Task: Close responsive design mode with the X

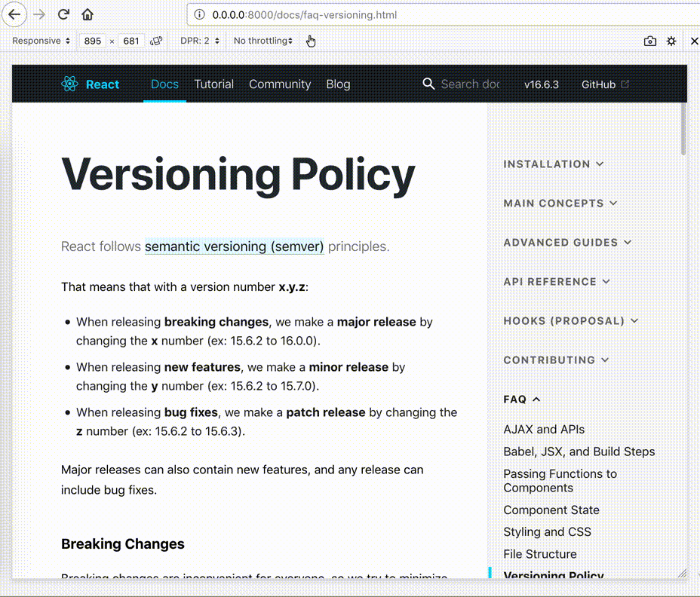Action: 694,41
